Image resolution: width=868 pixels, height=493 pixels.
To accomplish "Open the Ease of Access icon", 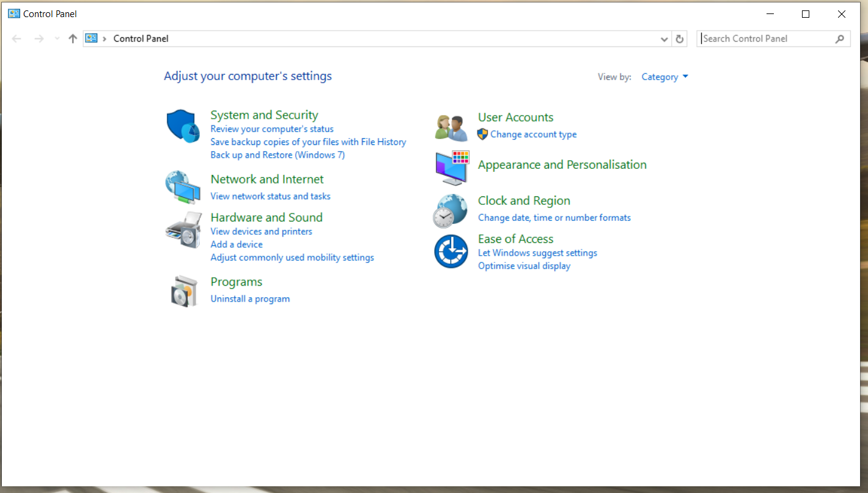I will point(451,251).
